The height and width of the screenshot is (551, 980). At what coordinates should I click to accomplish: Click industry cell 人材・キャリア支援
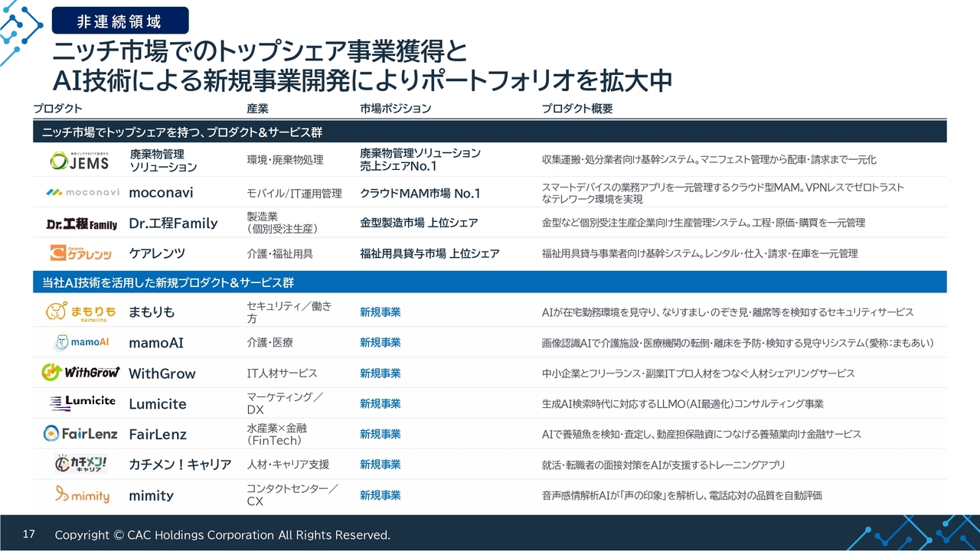click(288, 465)
